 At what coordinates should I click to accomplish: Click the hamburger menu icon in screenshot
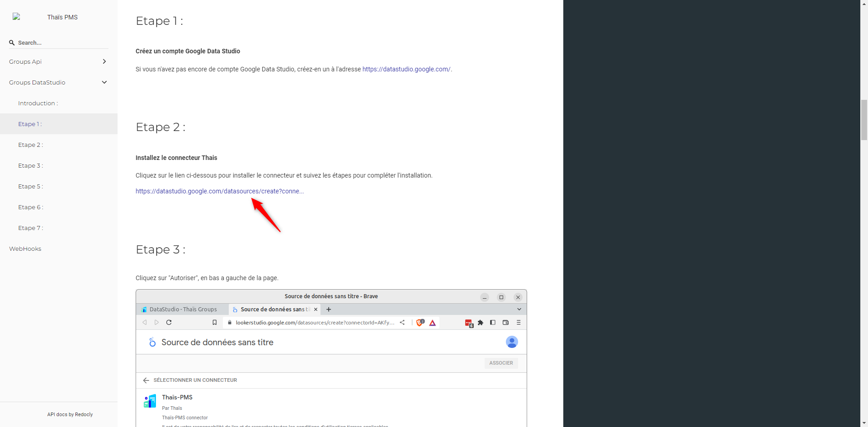pos(519,323)
